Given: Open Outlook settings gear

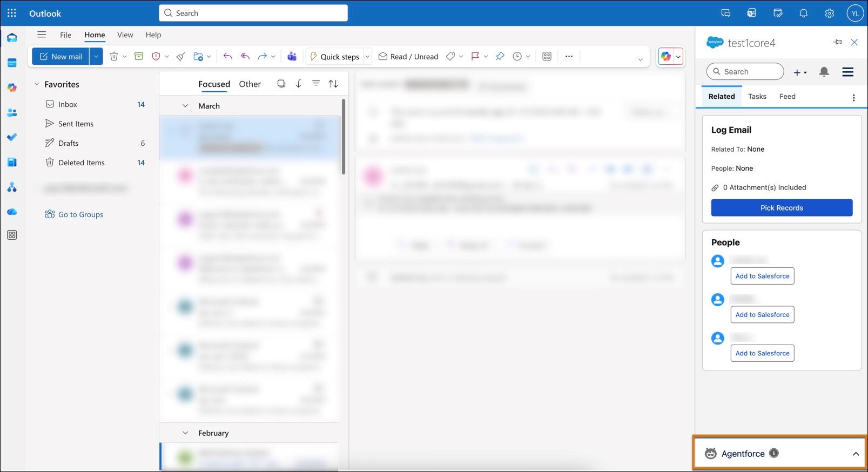Looking at the screenshot, I should pos(829,14).
